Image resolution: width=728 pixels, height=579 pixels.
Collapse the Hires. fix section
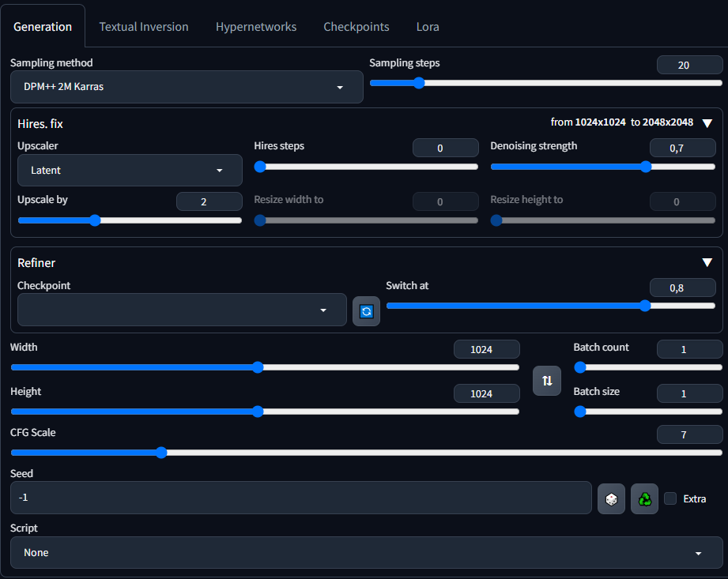[x=707, y=123]
